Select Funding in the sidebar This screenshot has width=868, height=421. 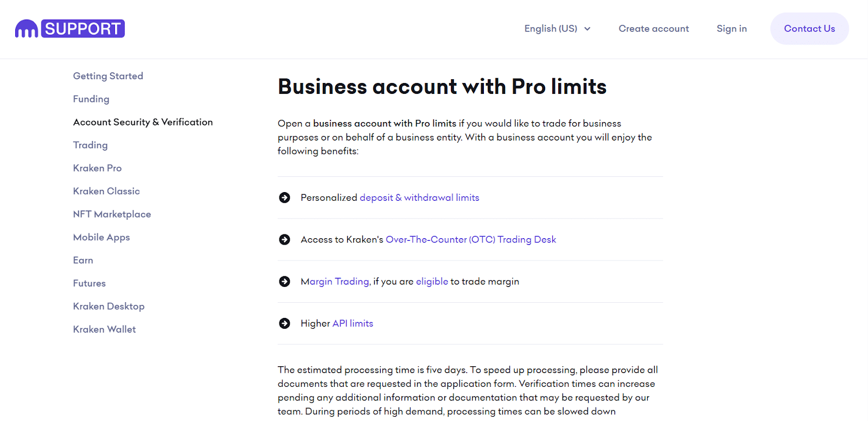91,99
